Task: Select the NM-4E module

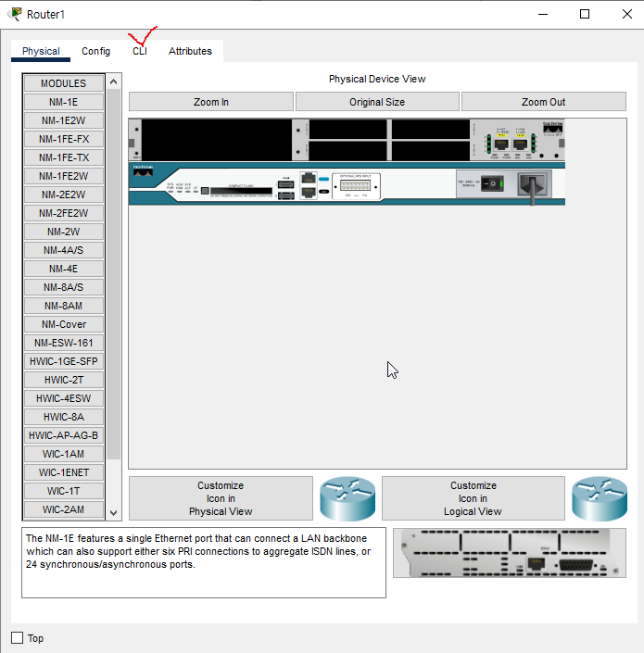Action: [64, 269]
